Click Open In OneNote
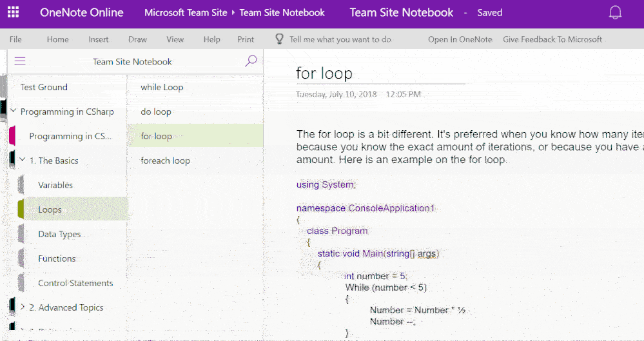The width and height of the screenshot is (644, 341). pyautogui.click(x=460, y=39)
